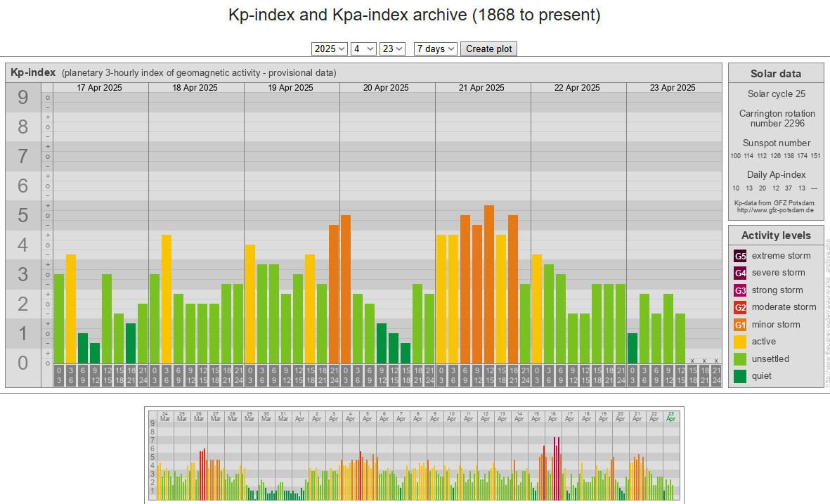The height and width of the screenshot is (504, 830).
Task: Click the 30-day overview chart thumbnail
Action: (x=414, y=455)
